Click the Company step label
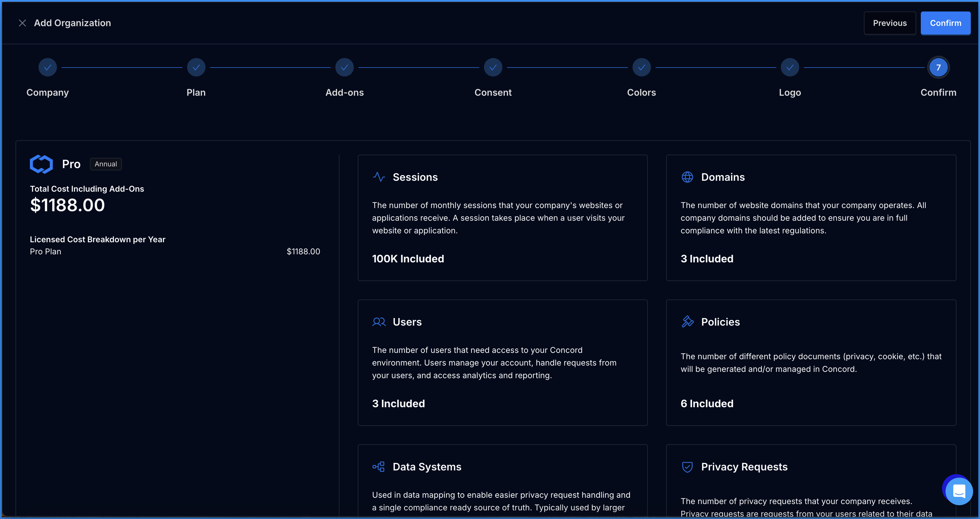Screen dimensions: 980x519 point(47,93)
